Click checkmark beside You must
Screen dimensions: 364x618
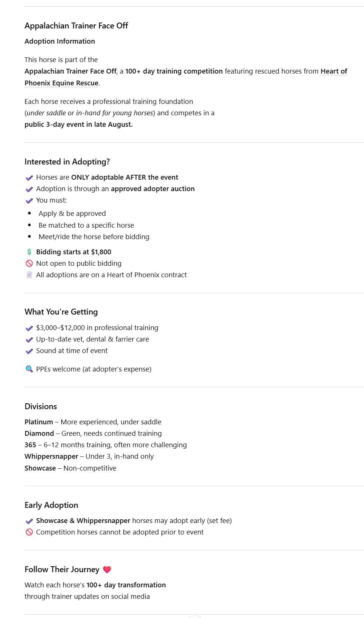(x=29, y=201)
